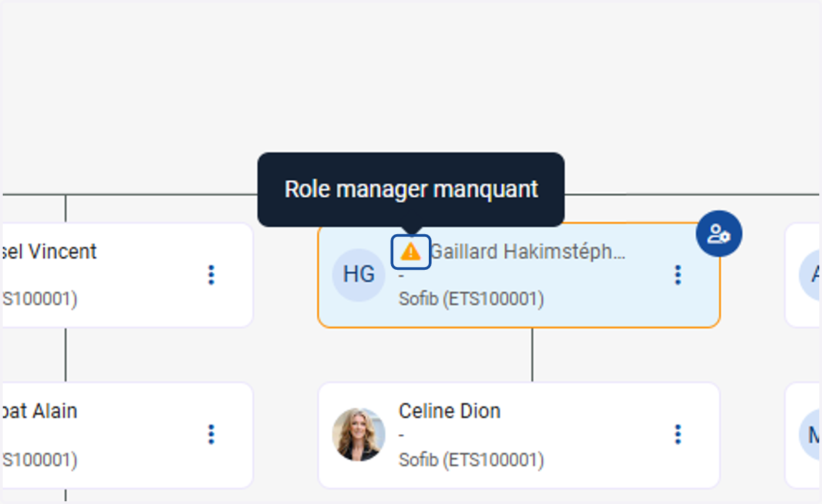Screen dimensions: 822x504
Task: Click the orange warning triangle icon
Action: coord(410,251)
